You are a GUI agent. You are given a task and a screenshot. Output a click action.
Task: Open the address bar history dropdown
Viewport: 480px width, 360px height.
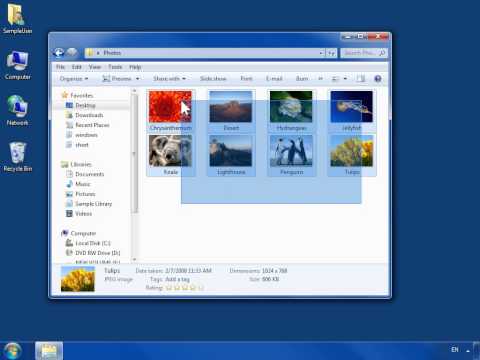point(321,53)
